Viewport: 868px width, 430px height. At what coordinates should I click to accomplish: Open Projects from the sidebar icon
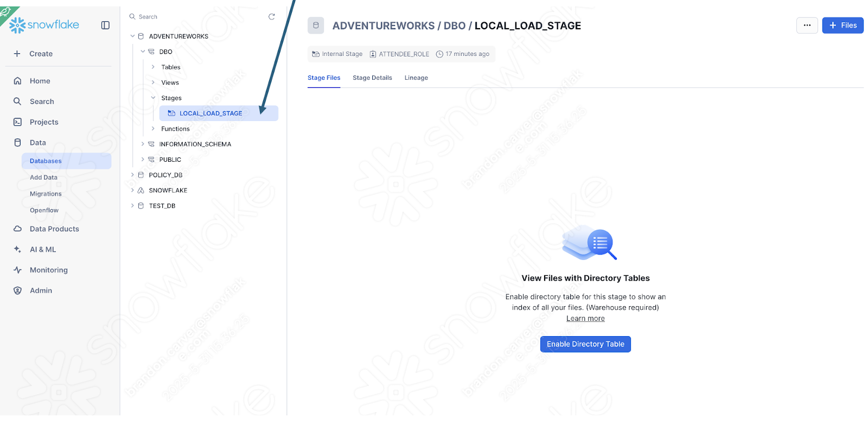coord(17,122)
